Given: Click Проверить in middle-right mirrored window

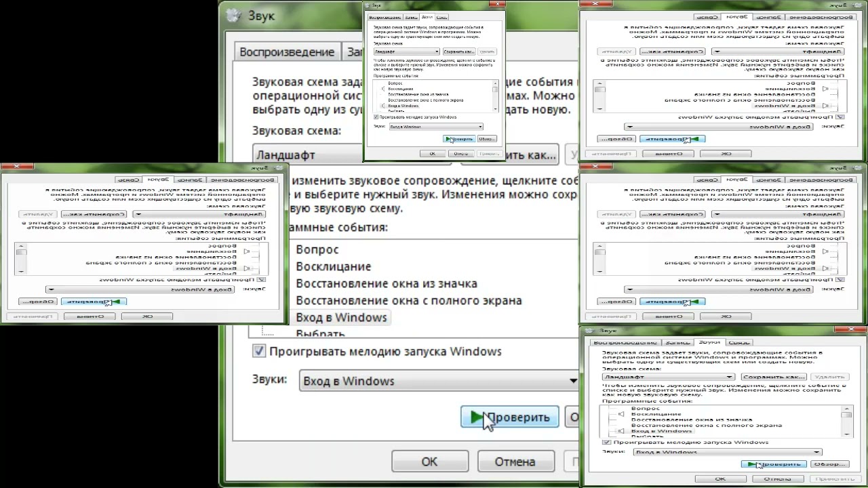Looking at the screenshot, I should point(672,302).
